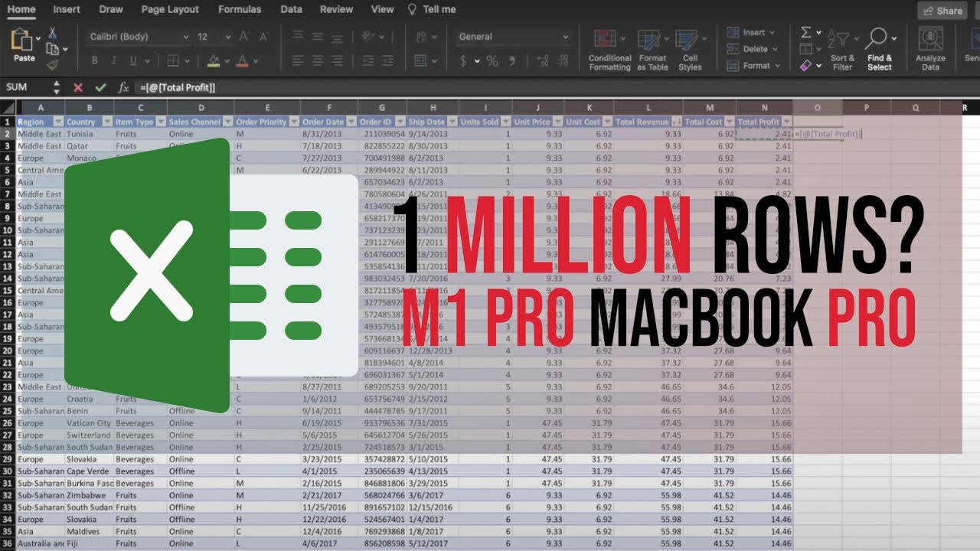
Task: Apply Comma Style format
Action: (511, 61)
